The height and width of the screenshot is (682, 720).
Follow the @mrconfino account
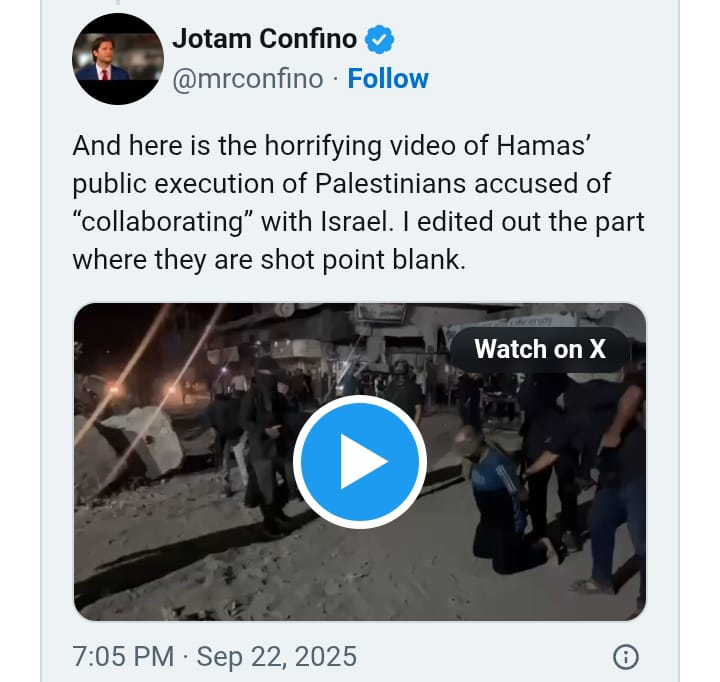388,79
